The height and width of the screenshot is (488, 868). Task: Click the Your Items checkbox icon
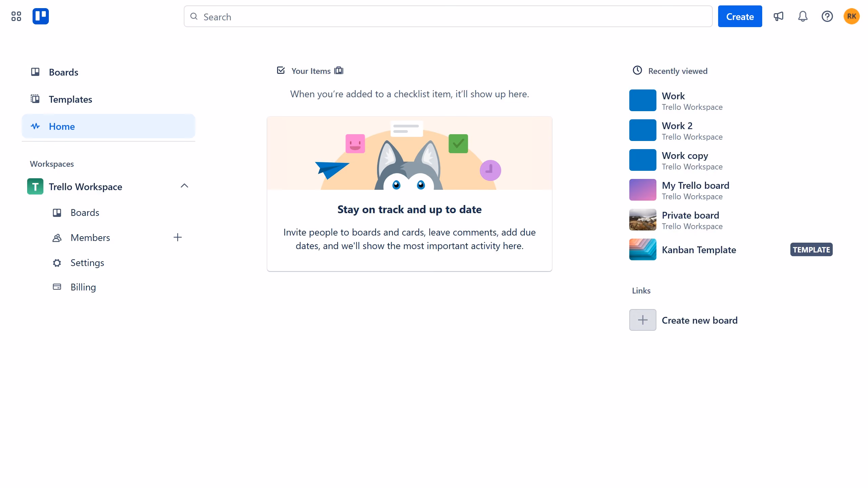click(281, 70)
